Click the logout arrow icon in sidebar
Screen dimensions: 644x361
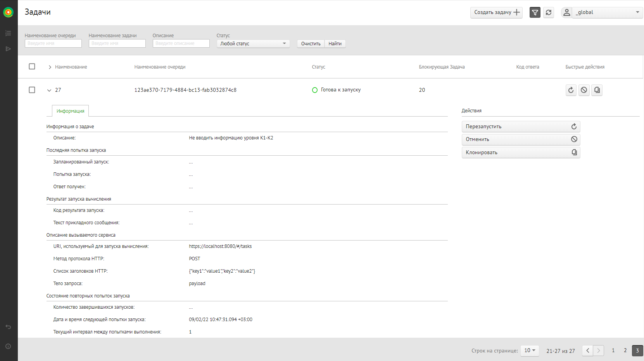8,327
